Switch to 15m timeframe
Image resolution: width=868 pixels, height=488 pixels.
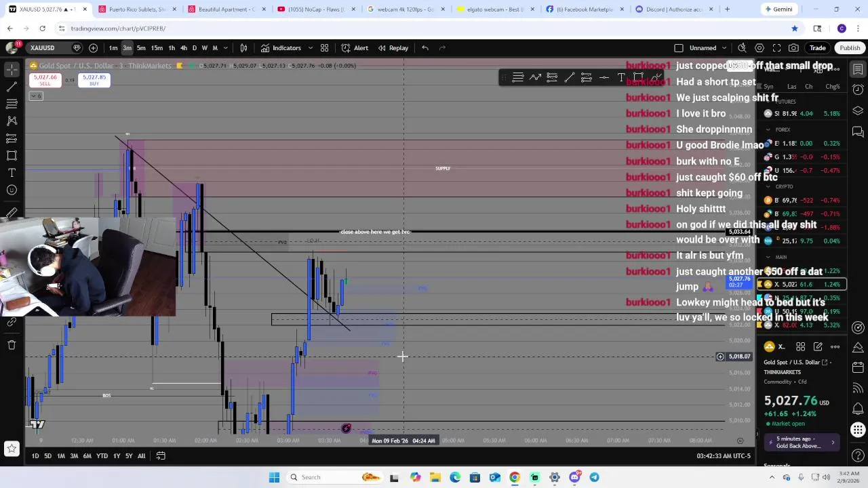[157, 48]
